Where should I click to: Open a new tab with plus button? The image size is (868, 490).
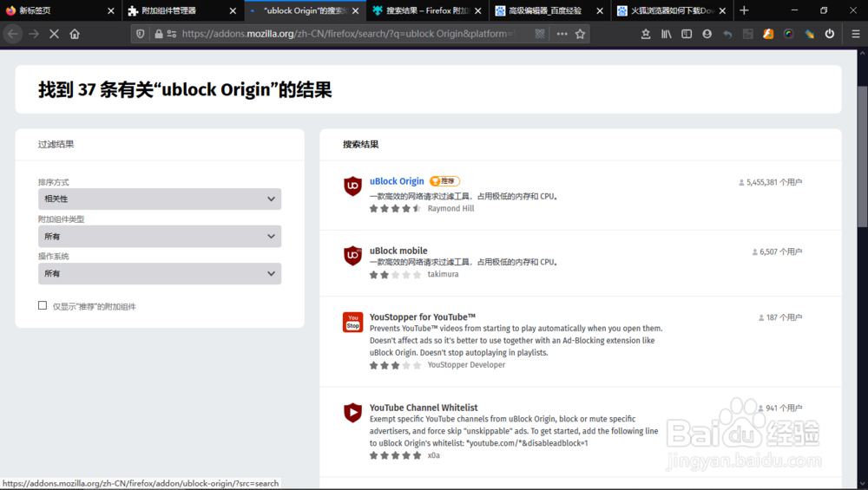click(744, 10)
